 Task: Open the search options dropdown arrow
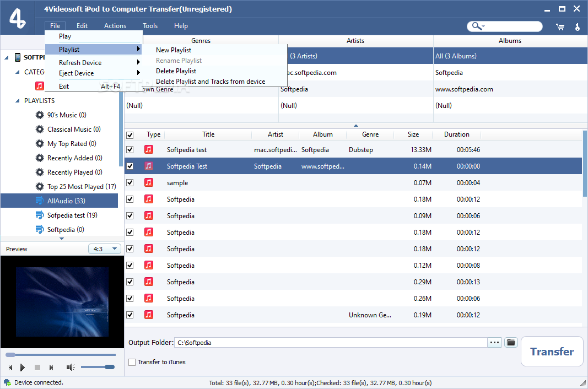point(483,26)
